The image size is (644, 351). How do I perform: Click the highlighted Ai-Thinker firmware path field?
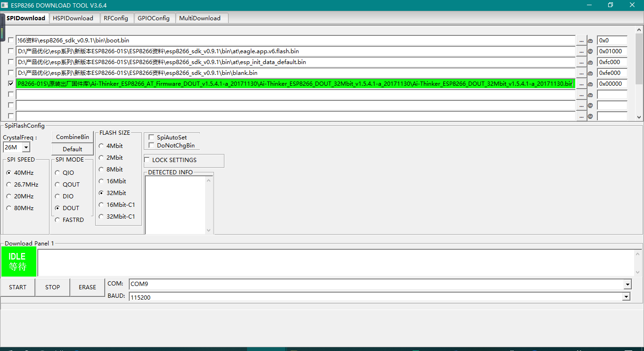[x=296, y=84]
